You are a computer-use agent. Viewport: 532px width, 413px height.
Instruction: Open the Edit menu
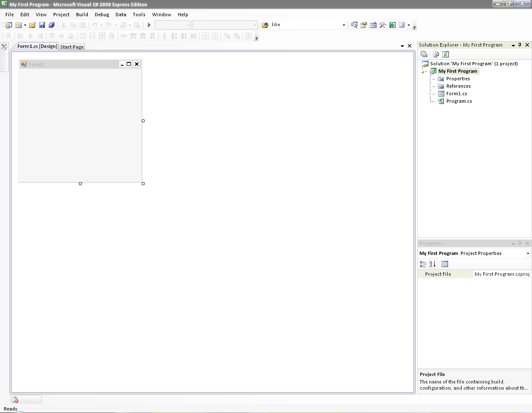pos(25,15)
